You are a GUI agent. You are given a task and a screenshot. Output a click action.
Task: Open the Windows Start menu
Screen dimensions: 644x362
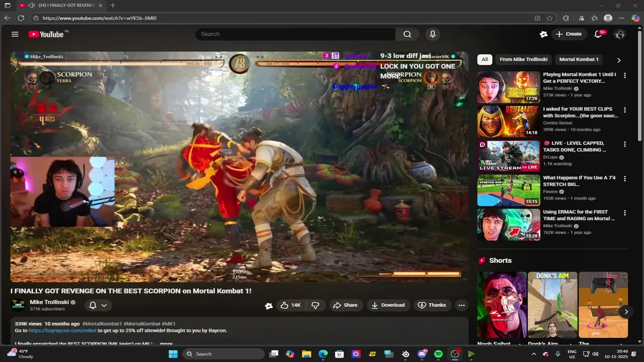(x=173, y=354)
